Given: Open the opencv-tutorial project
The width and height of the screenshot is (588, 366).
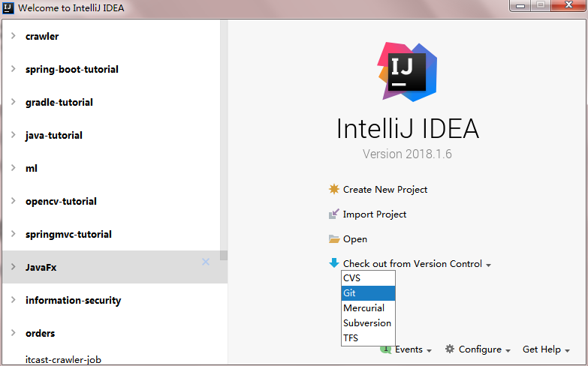Looking at the screenshot, I should 61,201.
